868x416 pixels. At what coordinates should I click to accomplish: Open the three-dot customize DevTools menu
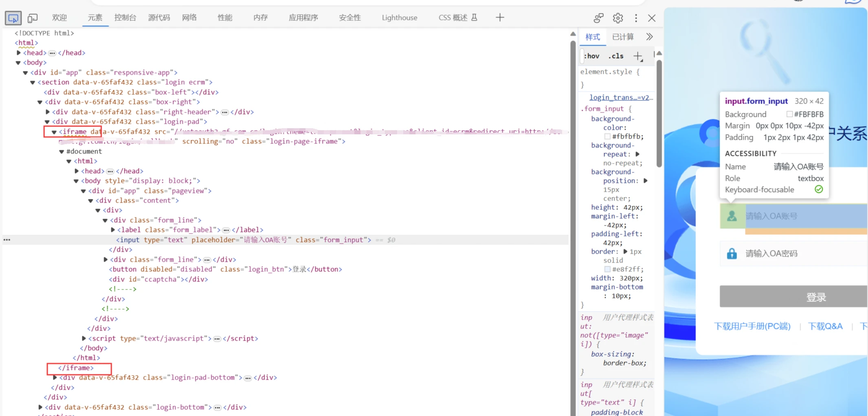(636, 18)
